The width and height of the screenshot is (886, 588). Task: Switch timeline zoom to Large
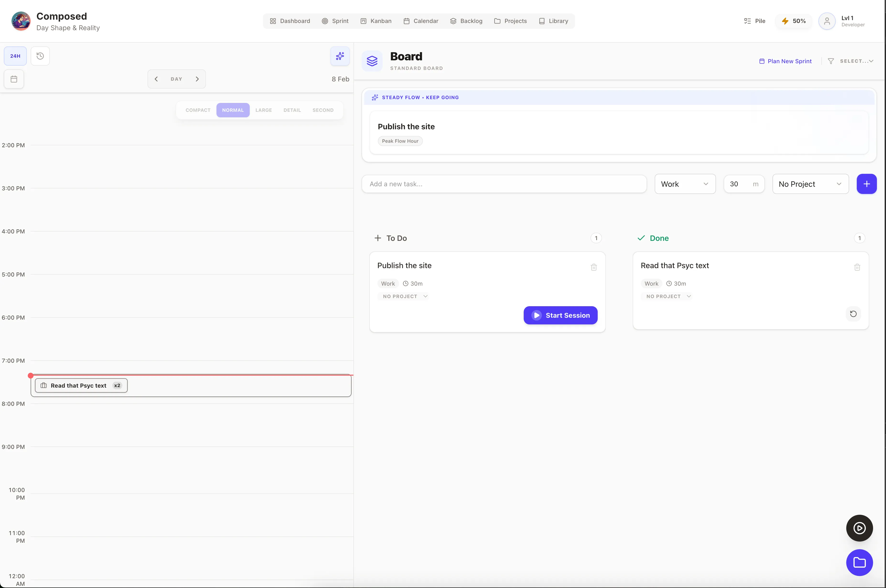click(x=263, y=110)
